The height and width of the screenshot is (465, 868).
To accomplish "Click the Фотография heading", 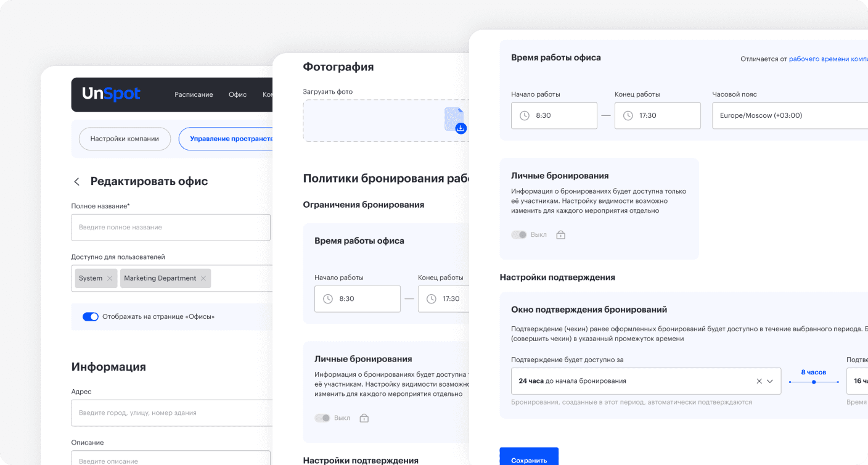I will 338,67.
